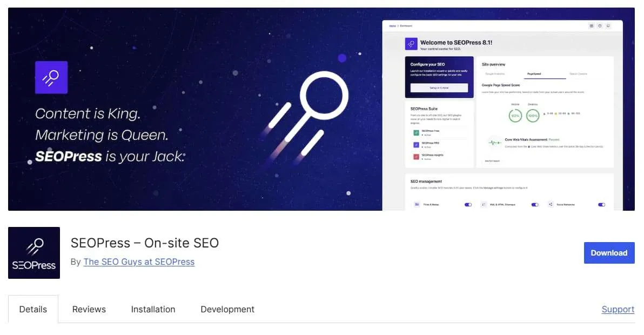The image size is (644, 335).
Task: Click the SEOPress plugin logo thumbnail
Action: click(x=34, y=253)
